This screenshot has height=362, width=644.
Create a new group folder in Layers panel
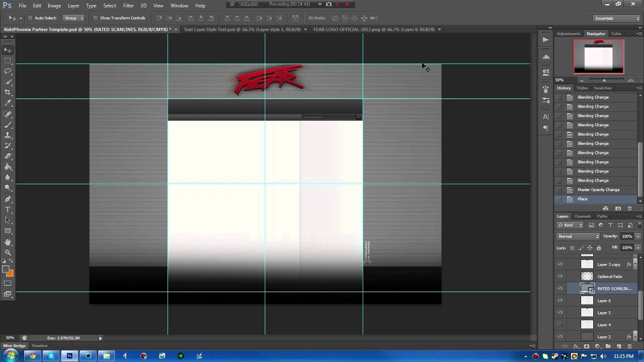click(608, 346)
